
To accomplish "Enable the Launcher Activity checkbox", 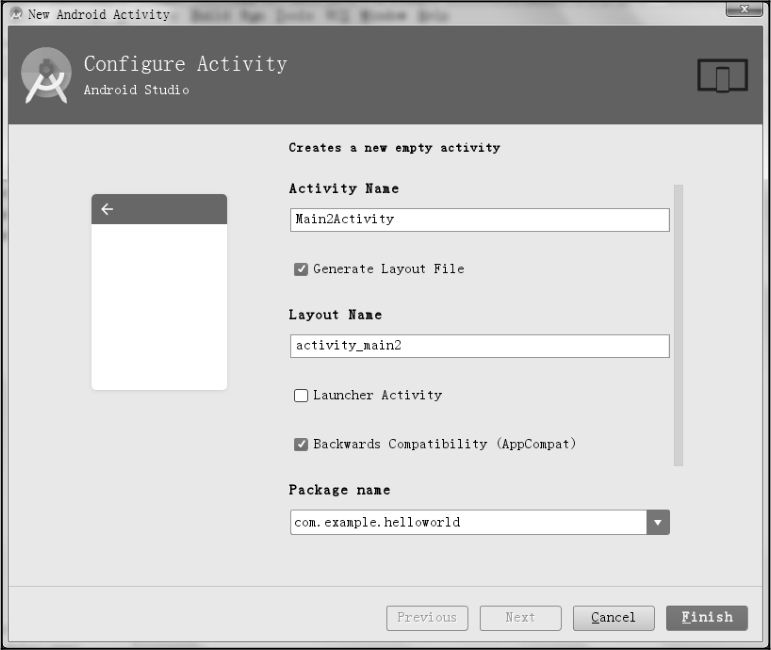I will [301, 395].
